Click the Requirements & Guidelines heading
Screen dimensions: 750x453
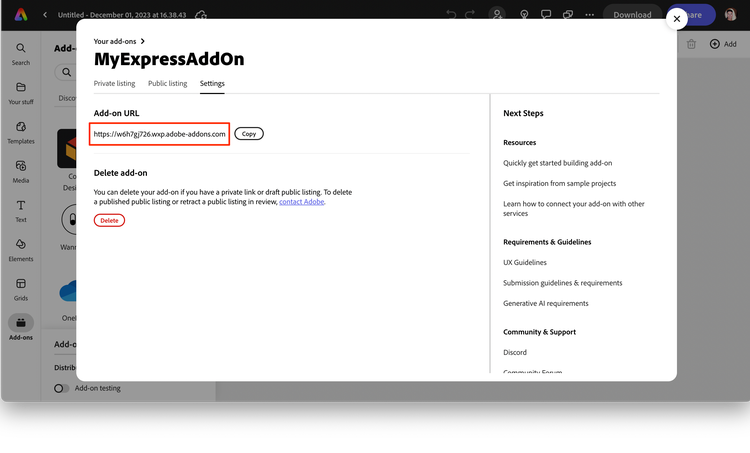click(547, 242)
